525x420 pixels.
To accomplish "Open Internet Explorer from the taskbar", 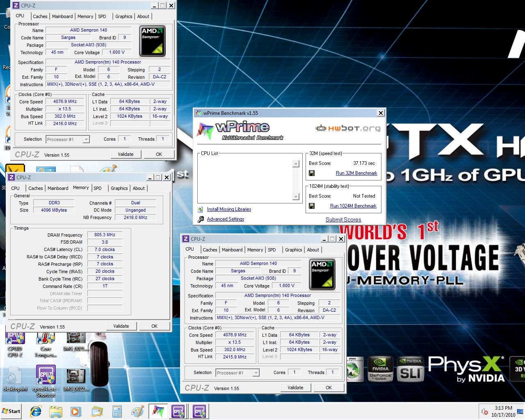I will coord(36,411).
